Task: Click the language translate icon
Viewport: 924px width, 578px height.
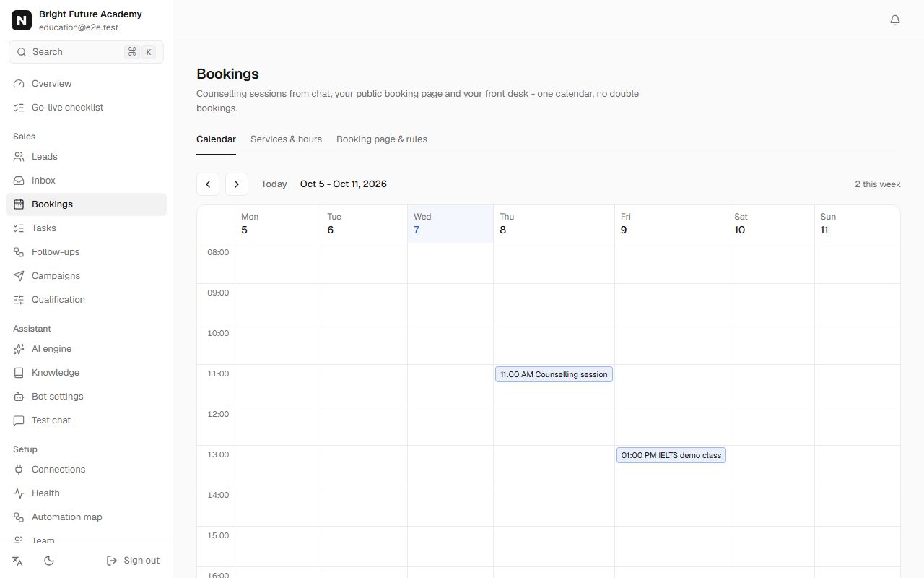Action: pos(18,561)
